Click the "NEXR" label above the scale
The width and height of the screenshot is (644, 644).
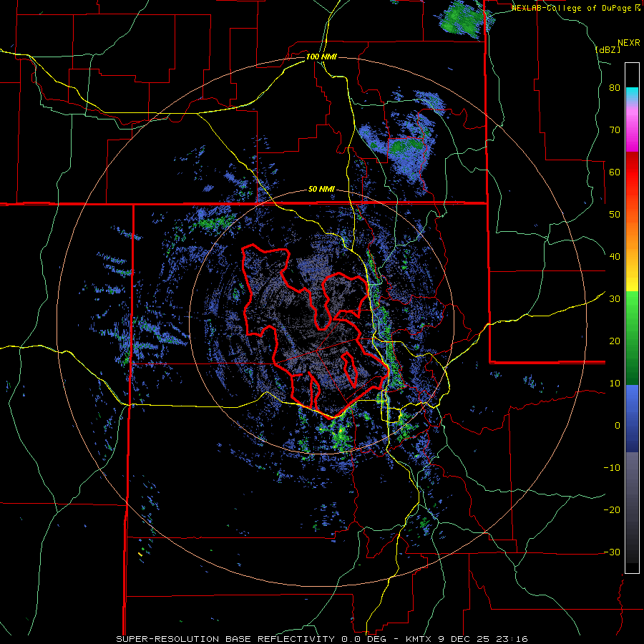pyautogui.click(x=628, y=43)
